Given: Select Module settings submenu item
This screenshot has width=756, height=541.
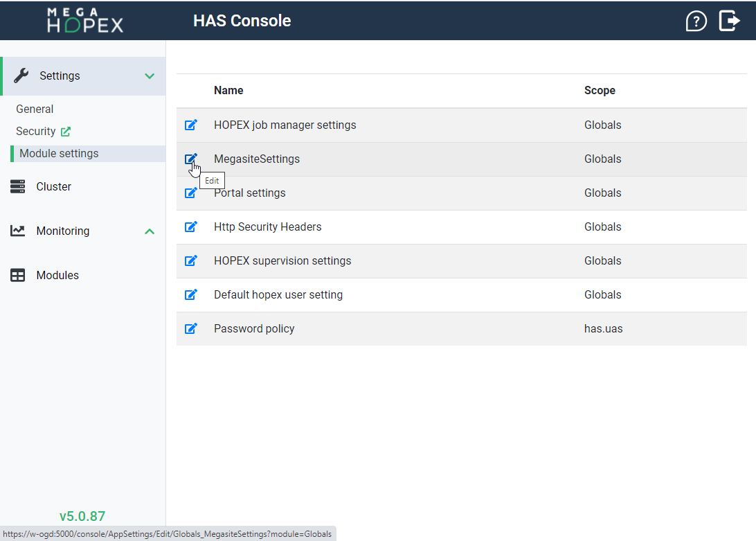Looking at the screenshot, I should 59,154.
